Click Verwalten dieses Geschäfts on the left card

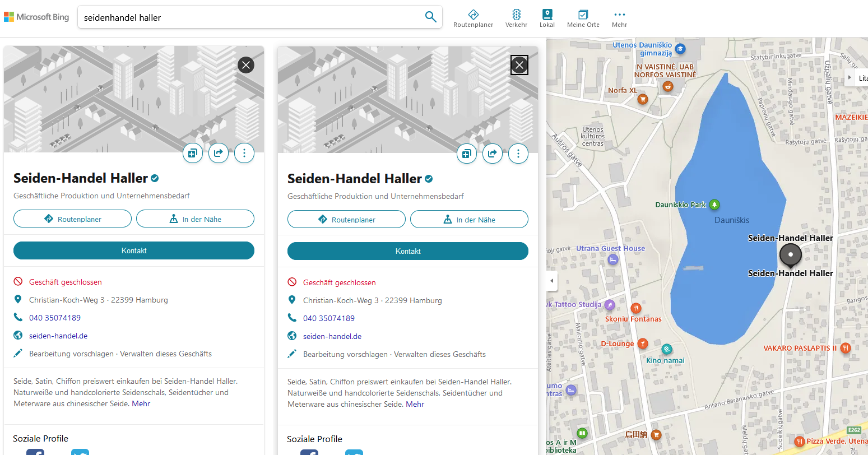(166, 354)
